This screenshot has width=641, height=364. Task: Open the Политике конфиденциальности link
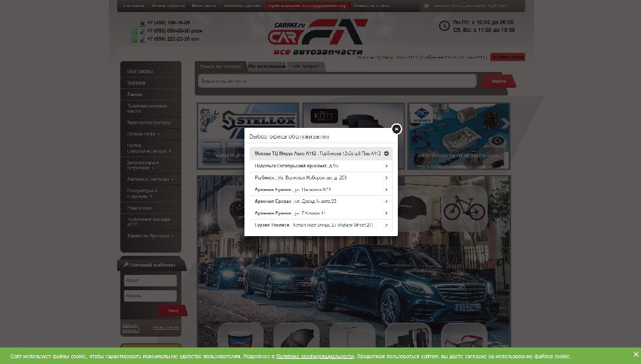314,356
